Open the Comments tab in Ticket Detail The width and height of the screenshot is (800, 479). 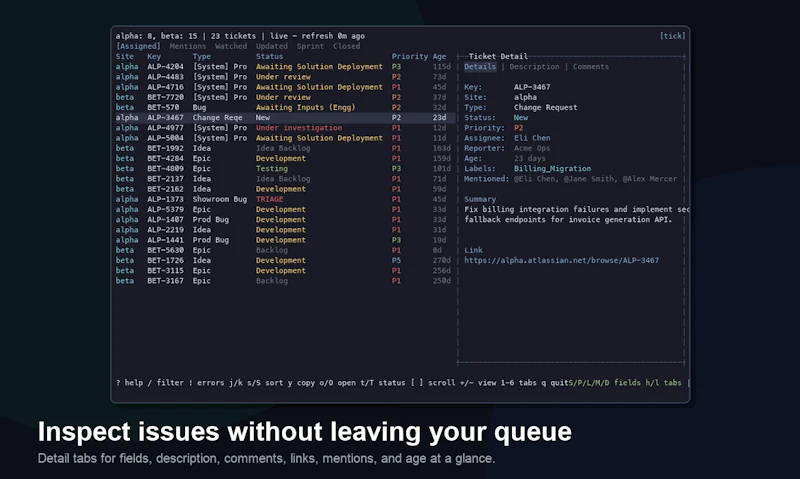pos(591,67)
